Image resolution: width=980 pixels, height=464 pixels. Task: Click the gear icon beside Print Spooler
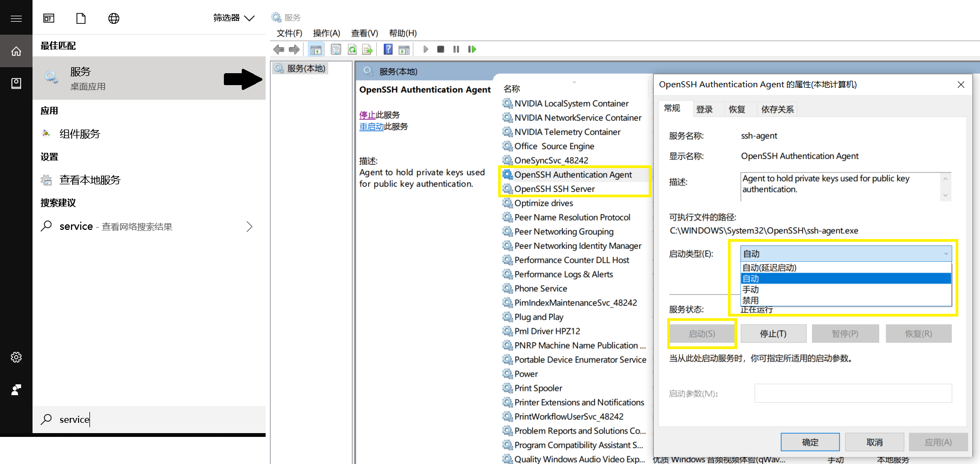pyautogui.click(x=507, y=388)
